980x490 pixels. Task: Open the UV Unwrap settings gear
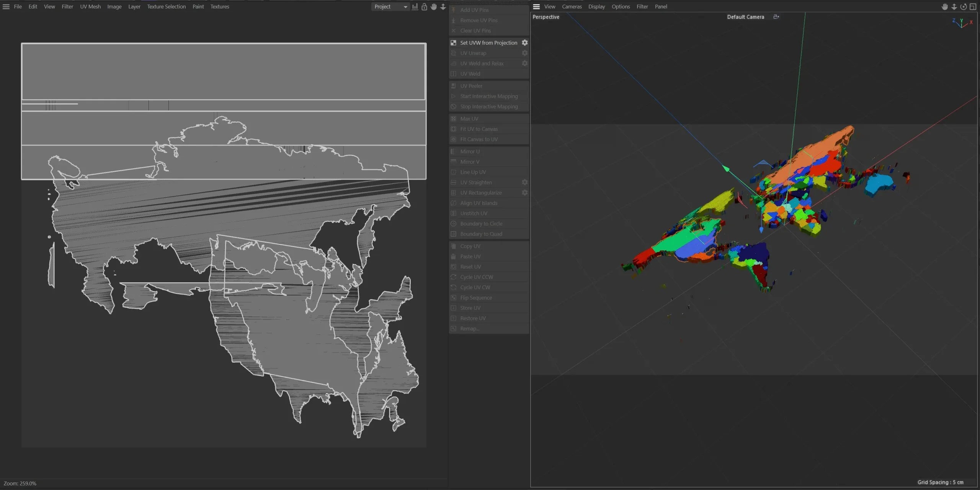[x=524, y=53]
